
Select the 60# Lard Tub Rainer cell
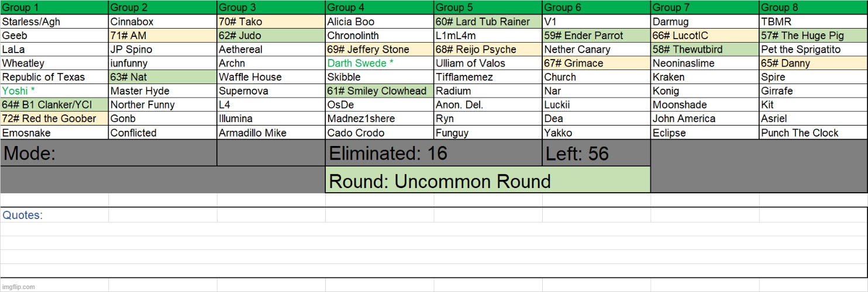click(x=488, y=22)
